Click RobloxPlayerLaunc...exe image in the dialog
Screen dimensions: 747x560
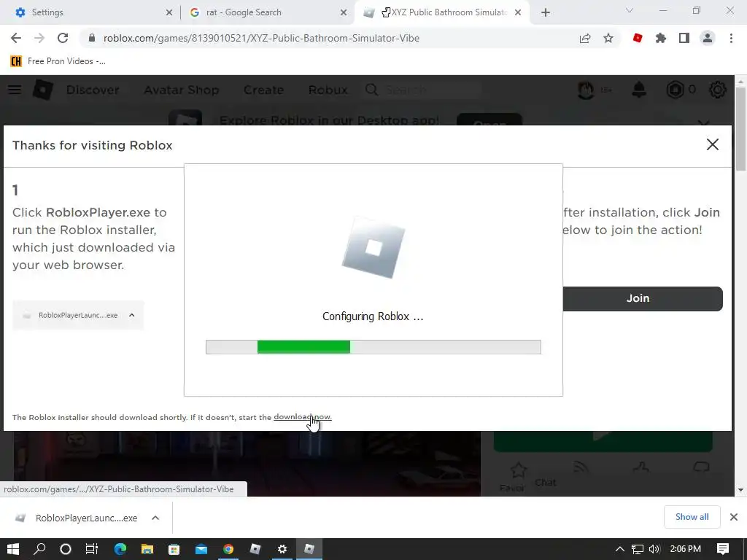point(78,315)
